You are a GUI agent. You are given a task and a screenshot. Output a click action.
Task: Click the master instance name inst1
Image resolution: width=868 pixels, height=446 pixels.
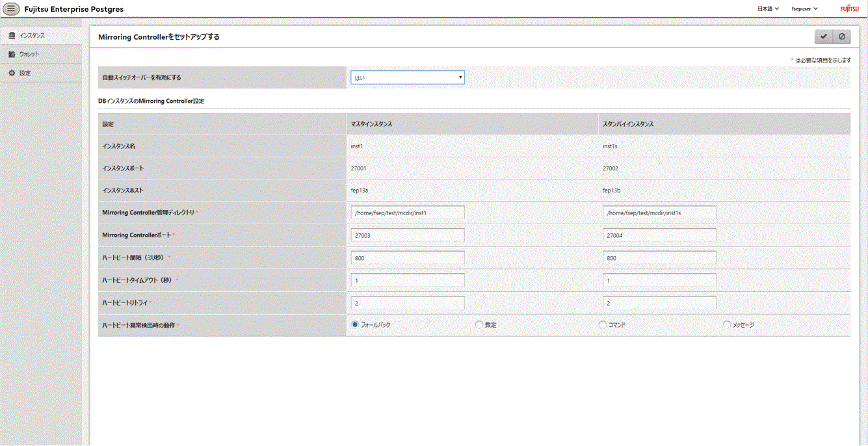point(357,146)
